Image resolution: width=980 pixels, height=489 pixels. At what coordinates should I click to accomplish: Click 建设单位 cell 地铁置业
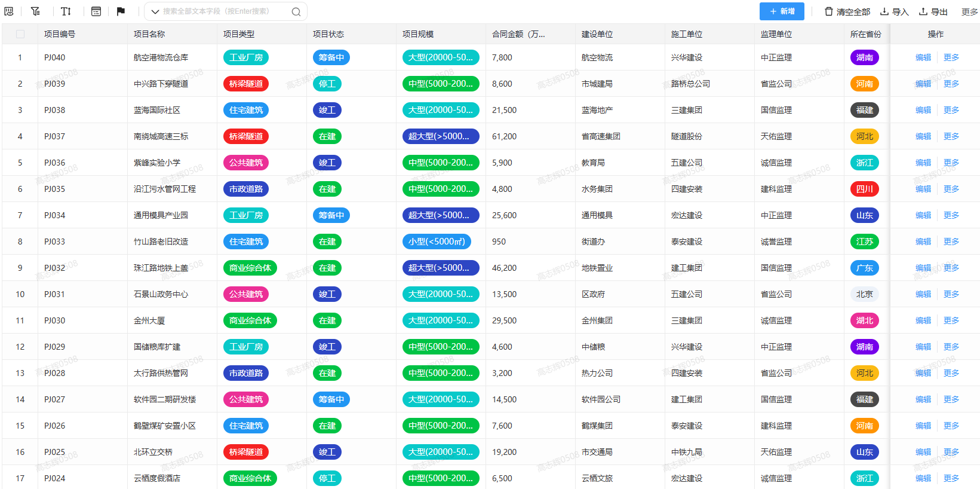(x=597, y=268)
